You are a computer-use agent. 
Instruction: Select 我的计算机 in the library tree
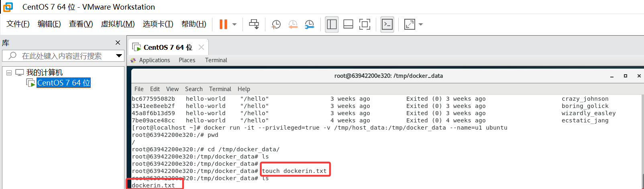[45, 73]
